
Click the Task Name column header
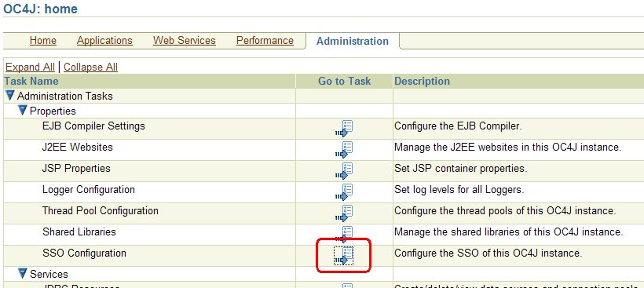pos(31,82)
